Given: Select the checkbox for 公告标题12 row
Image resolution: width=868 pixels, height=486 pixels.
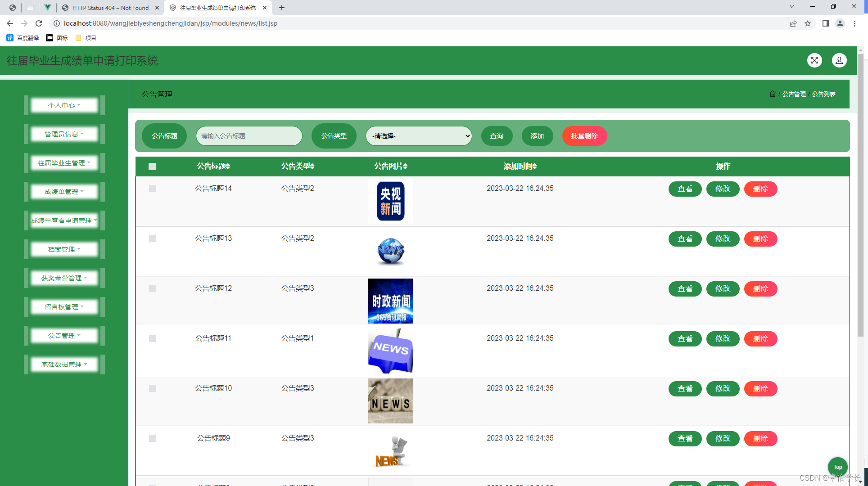Looking at the screenshot, I should coord(153,288).
